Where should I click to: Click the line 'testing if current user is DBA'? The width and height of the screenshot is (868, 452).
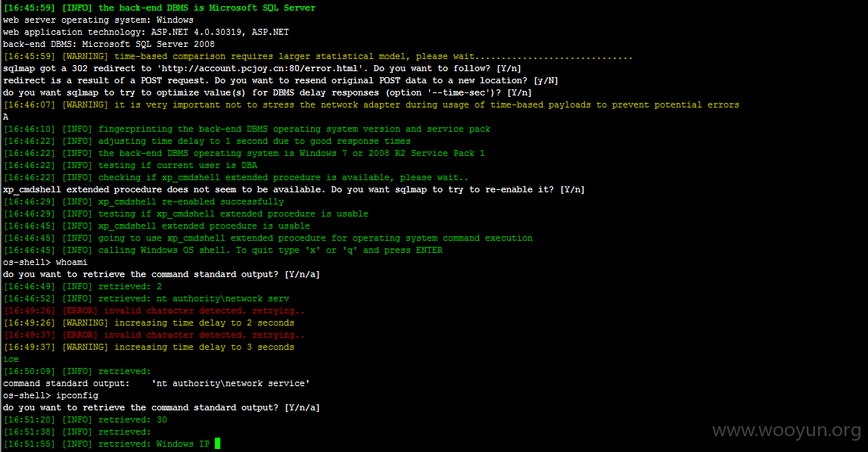click(x=130, y=166)
